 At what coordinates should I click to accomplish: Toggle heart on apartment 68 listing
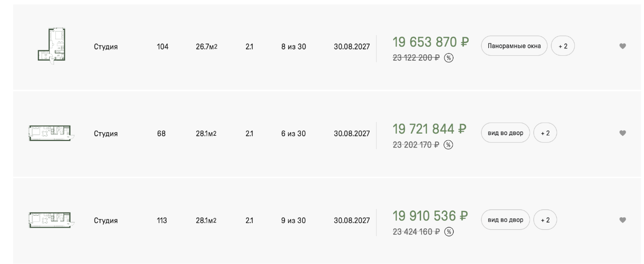[622, 133]
